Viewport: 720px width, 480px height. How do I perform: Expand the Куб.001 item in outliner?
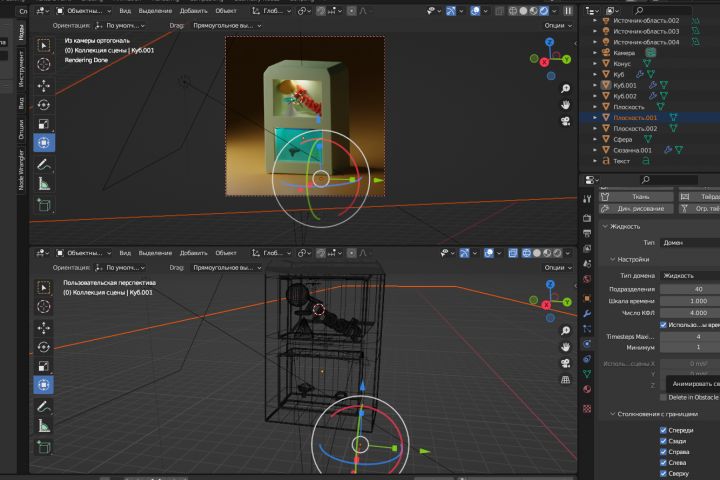594,85
